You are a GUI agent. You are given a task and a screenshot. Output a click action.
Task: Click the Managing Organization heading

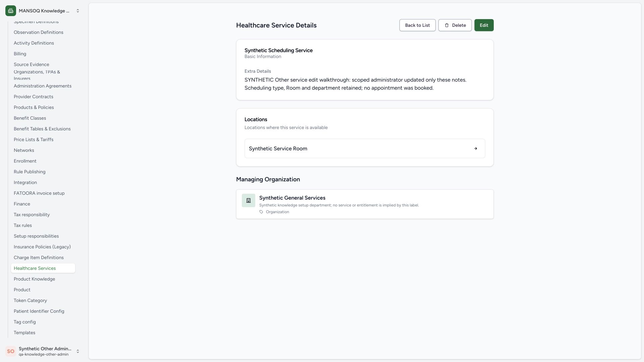(268, 179)
